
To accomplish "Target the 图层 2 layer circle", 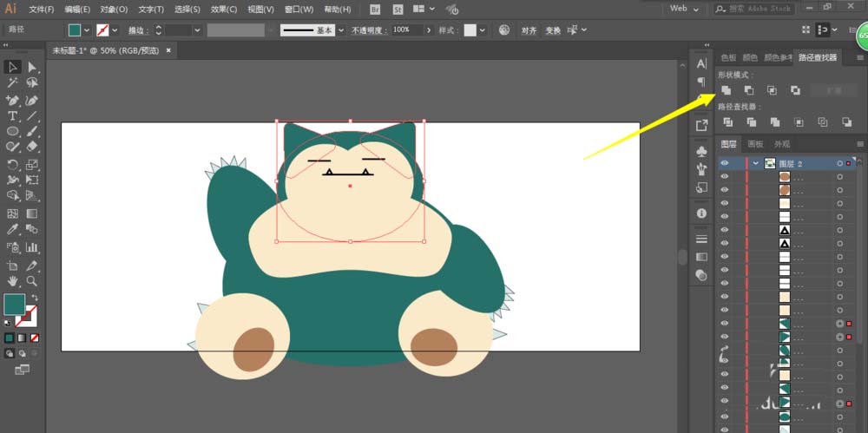I will pos(839,163).
